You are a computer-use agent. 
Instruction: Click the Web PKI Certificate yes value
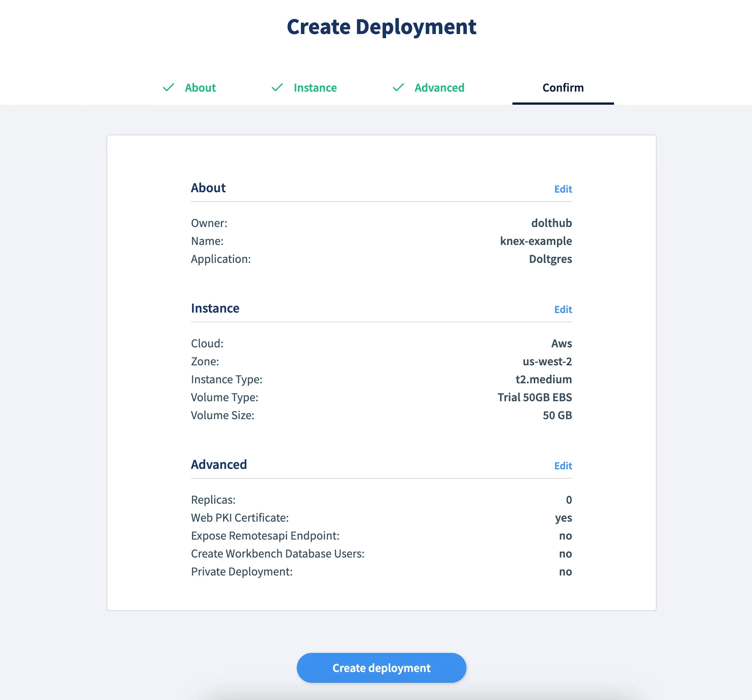(564, 518)
